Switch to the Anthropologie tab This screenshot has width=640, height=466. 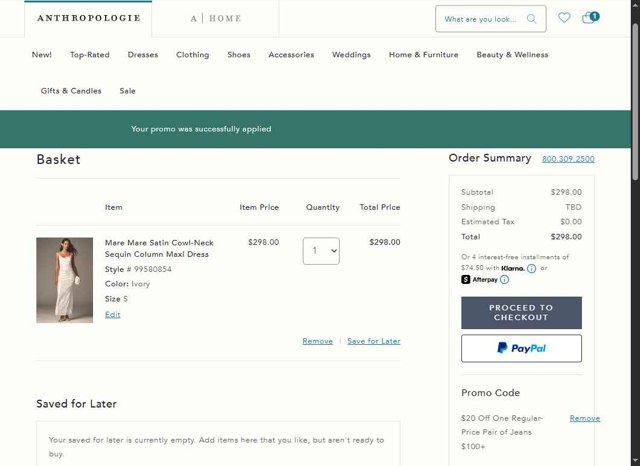[x=89, y=18]
